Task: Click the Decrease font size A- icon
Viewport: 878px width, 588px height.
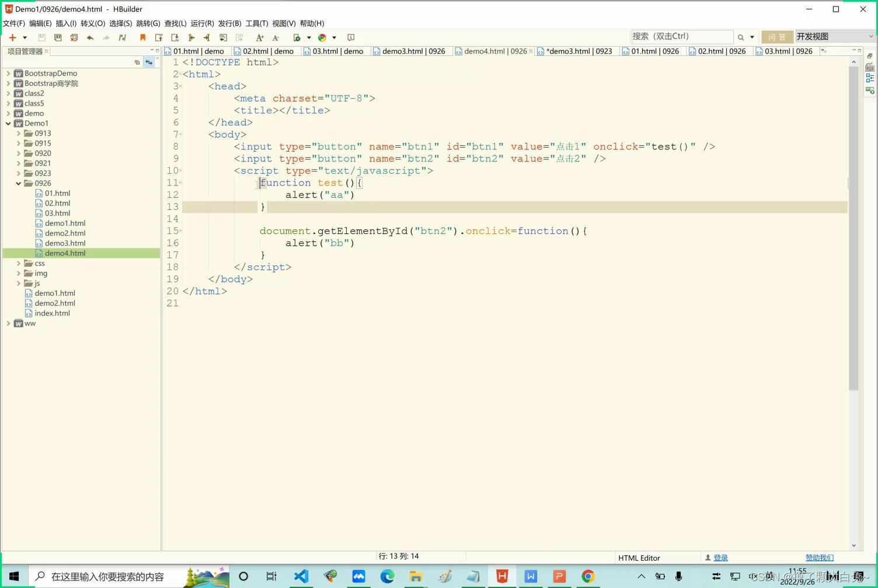Action: click(x=276, y=37)
